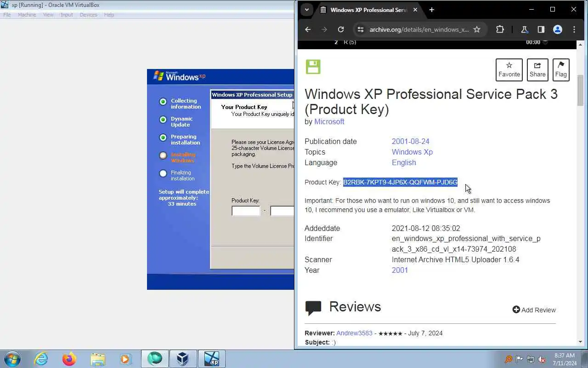Click the second Product Key field in XP Setup
The height and width of the screenshot is (368, 588).
pos(282,211)
